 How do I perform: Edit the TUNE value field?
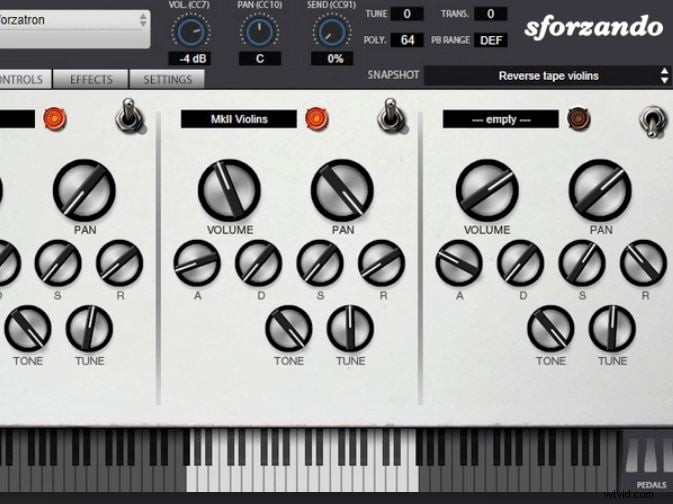pos(407,14)
